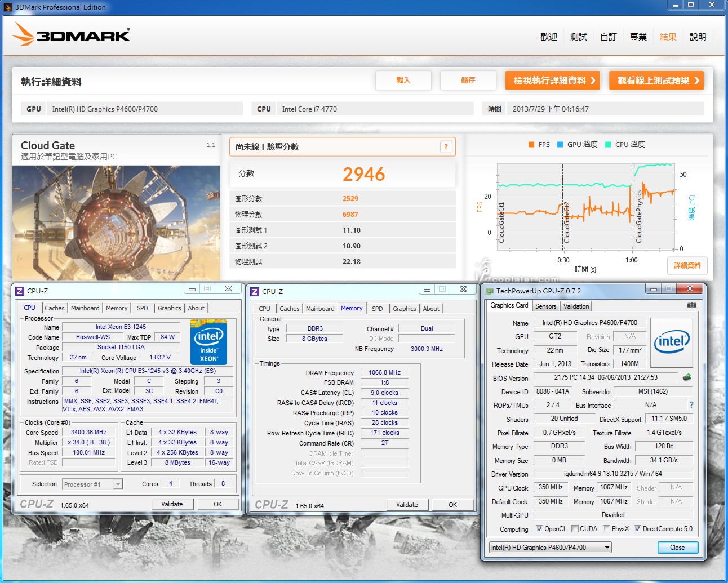Click the GPU-Z screenshot camera icon

click(692, 305)
